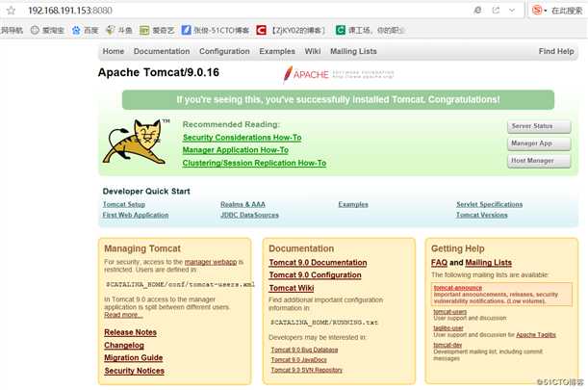Screen dimensions: 588x390
Task: Click the Developer Quick Start heading
Action: coord(146,192)
